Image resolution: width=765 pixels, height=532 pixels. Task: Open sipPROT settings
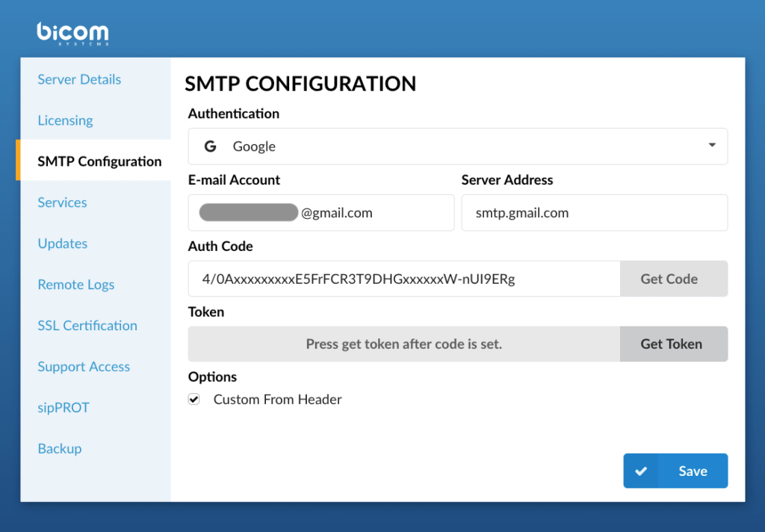click(x=64, y=407)
